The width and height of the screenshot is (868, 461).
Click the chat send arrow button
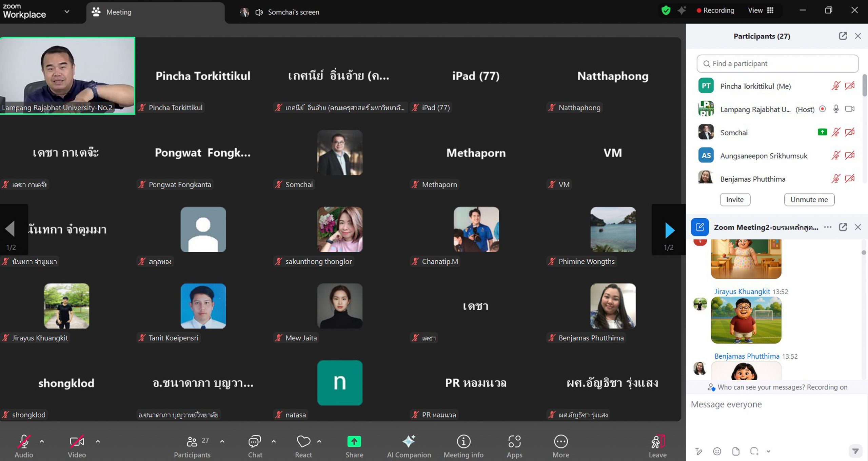click(855, 451)
